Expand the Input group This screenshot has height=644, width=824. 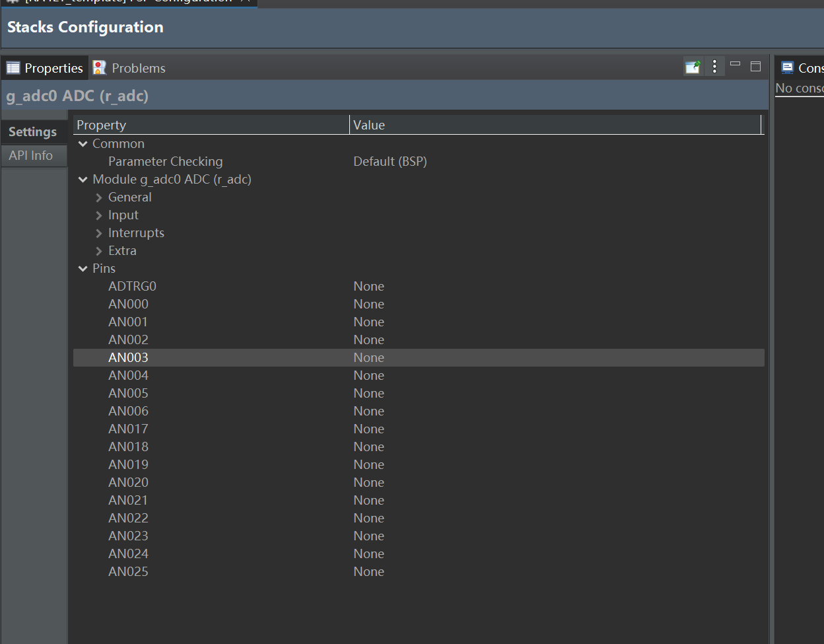pos(99,215)
